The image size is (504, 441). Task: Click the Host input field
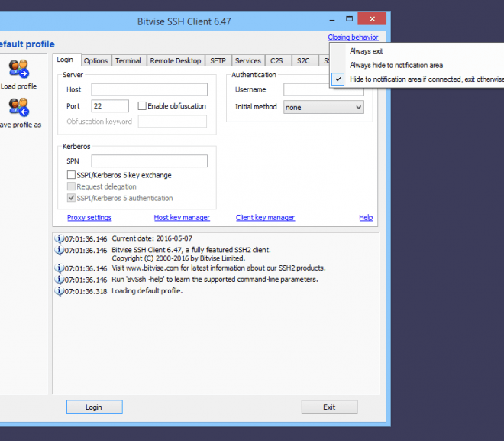click(150, 89)
